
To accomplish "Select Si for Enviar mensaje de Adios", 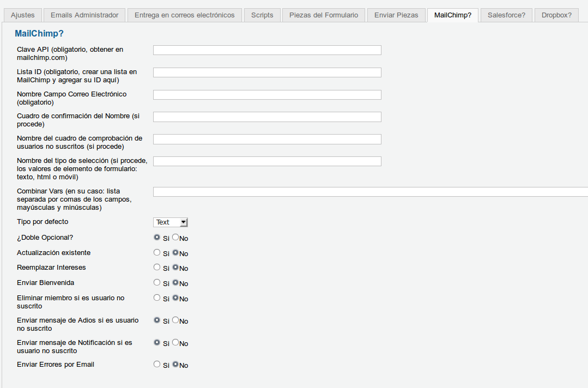I will (157, 320).
